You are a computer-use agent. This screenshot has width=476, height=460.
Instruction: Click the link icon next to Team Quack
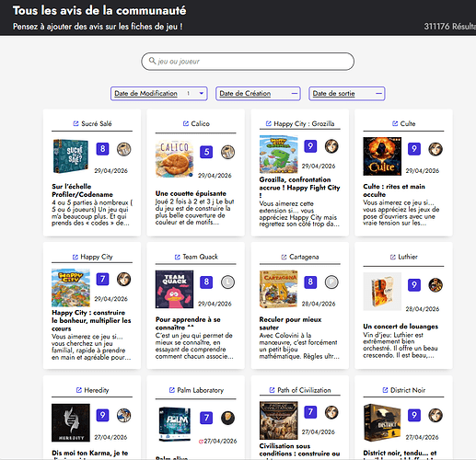point(177,257)
